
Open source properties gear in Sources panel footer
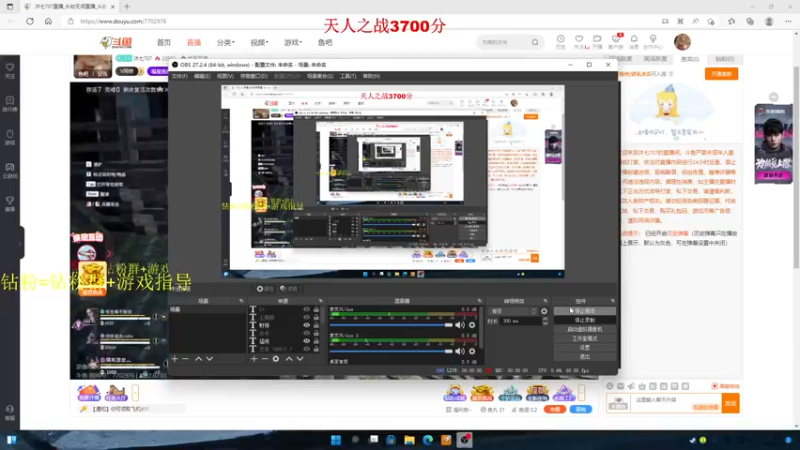(276, 359)
